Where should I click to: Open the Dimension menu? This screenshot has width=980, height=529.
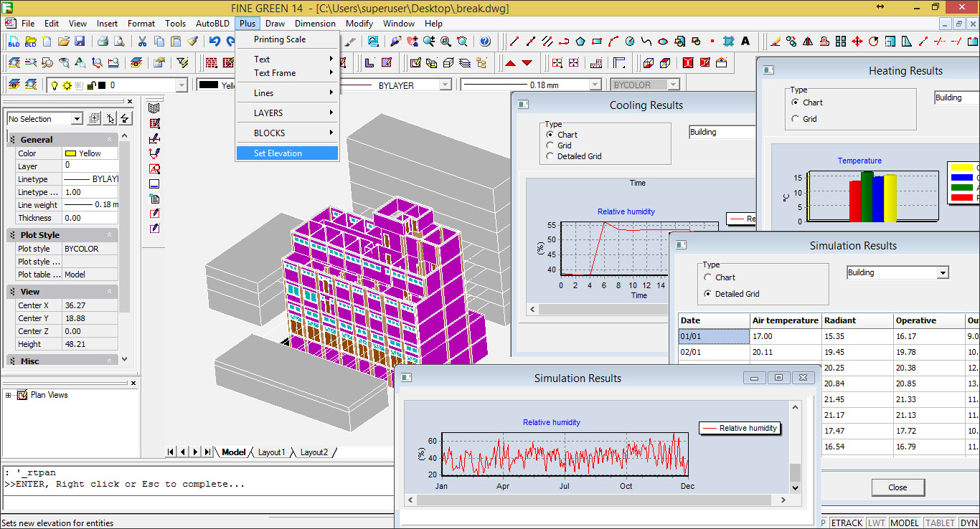click(315, 24)
